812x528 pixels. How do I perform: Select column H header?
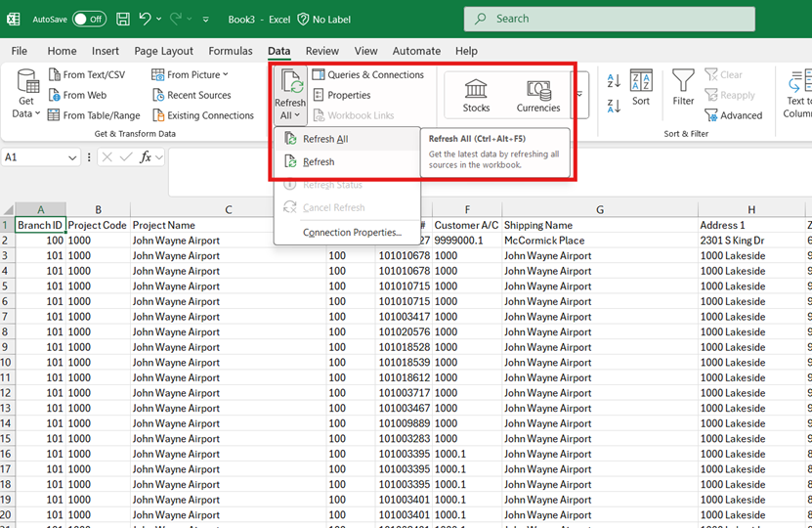coord(751,209)
